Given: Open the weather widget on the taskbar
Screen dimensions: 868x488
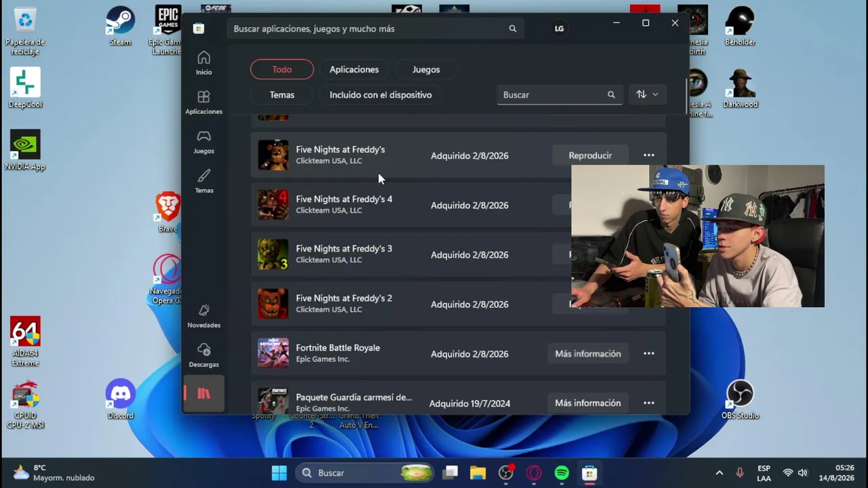Looking at the screenshot, I should [54, 473].
